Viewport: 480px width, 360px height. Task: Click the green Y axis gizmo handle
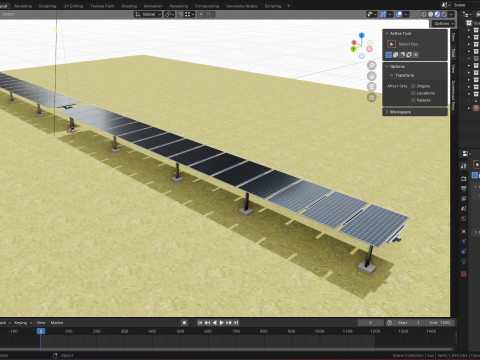[x=353, y=49]
